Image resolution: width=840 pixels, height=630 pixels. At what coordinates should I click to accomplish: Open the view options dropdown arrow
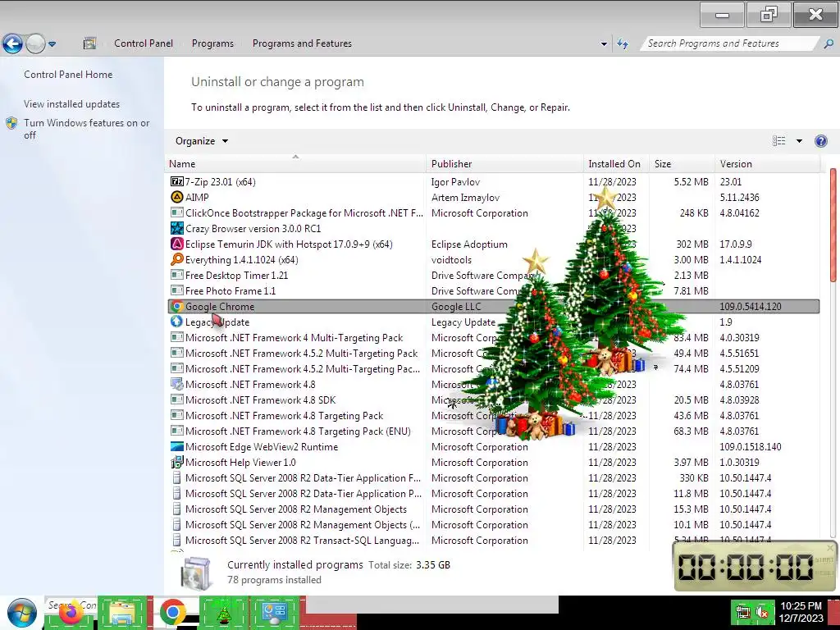pos(799,141)
